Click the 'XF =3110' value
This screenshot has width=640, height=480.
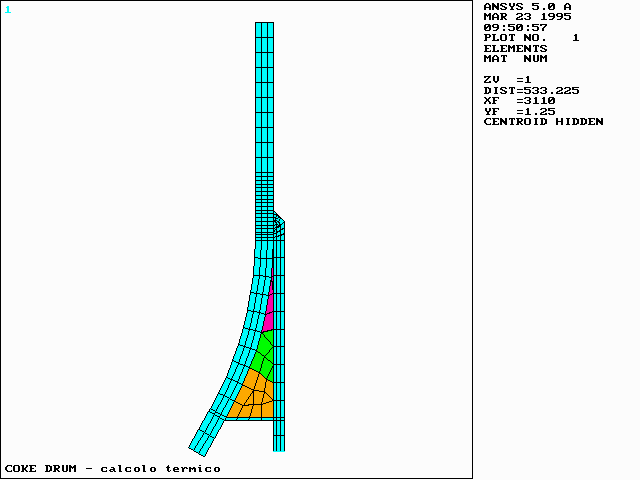[519, 101]
